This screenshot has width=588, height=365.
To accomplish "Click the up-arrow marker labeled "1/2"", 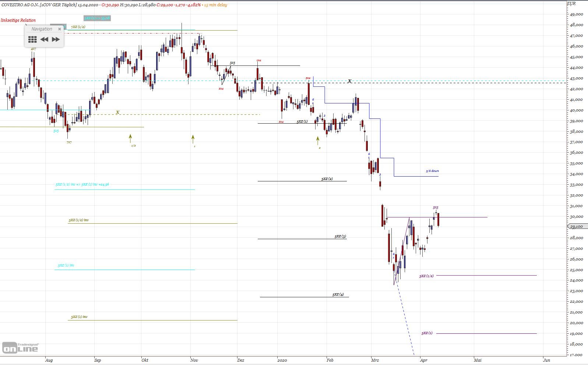I will [130, 139].
